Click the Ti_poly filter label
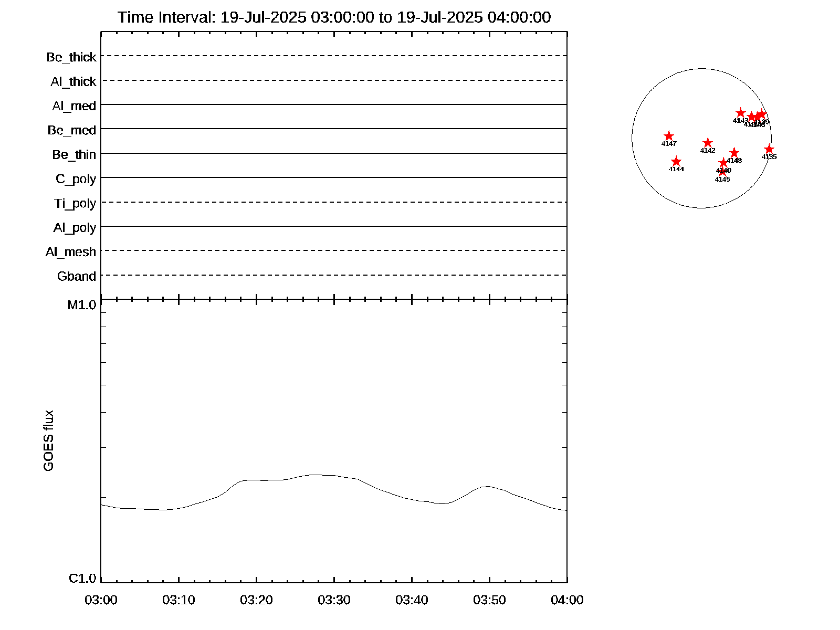 [75, 203]
